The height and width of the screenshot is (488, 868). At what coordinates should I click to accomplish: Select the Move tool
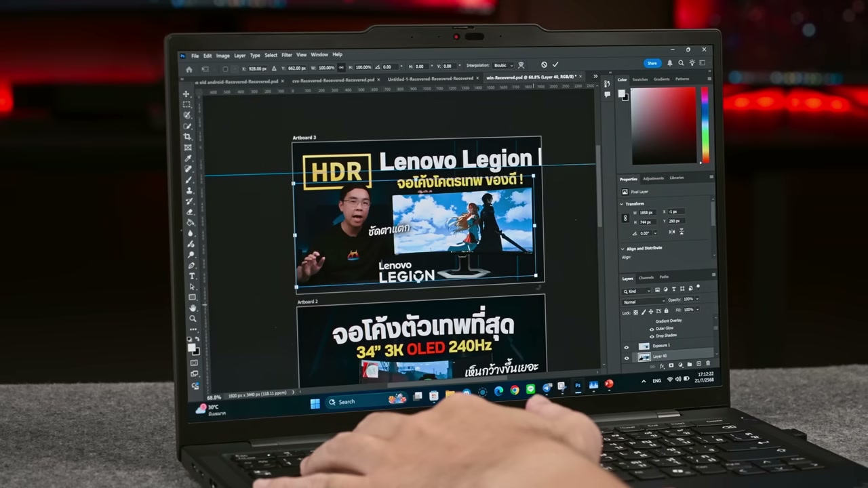tap(186, 94)
